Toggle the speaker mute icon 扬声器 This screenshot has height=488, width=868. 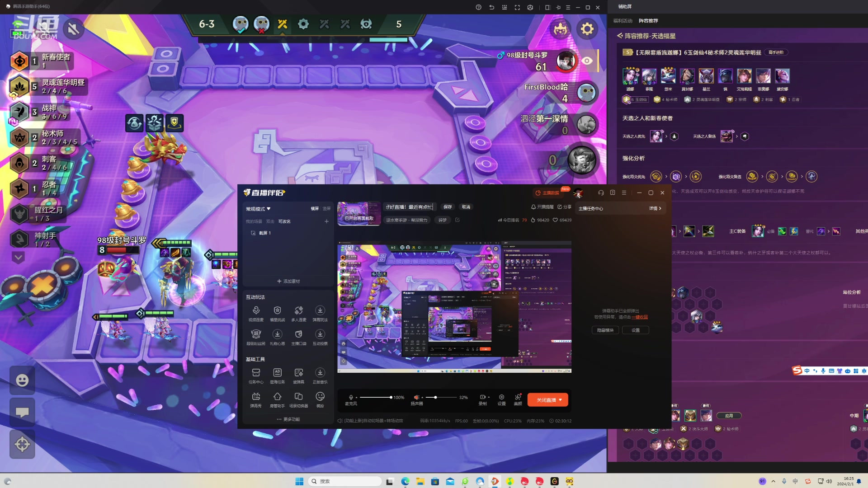click(416, 397)
